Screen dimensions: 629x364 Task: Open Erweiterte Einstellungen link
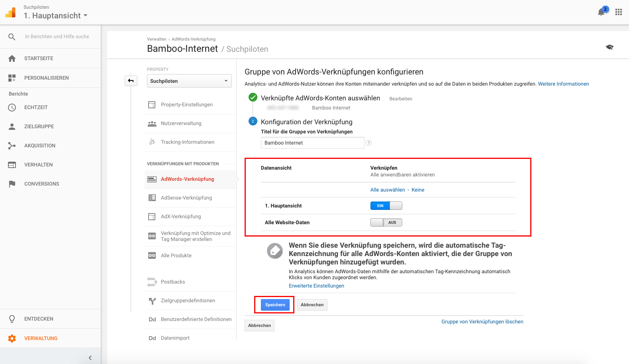[x=316, y=286]
